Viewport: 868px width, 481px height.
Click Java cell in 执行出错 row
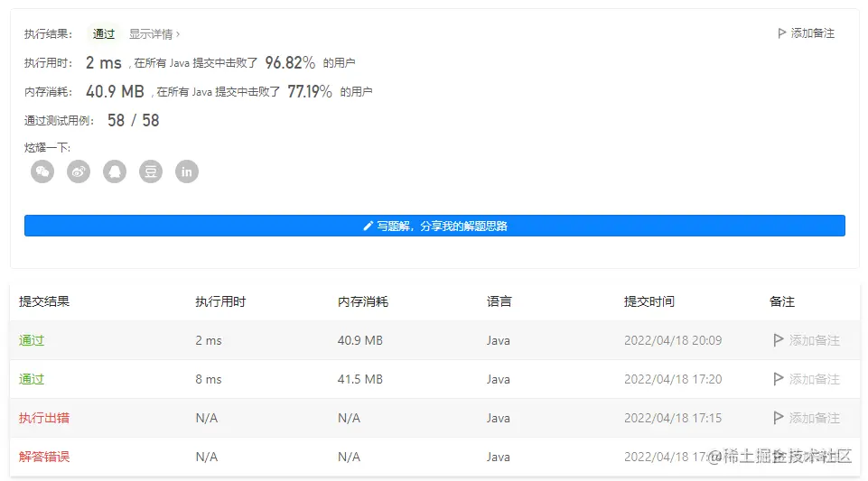tap(499, 418)
